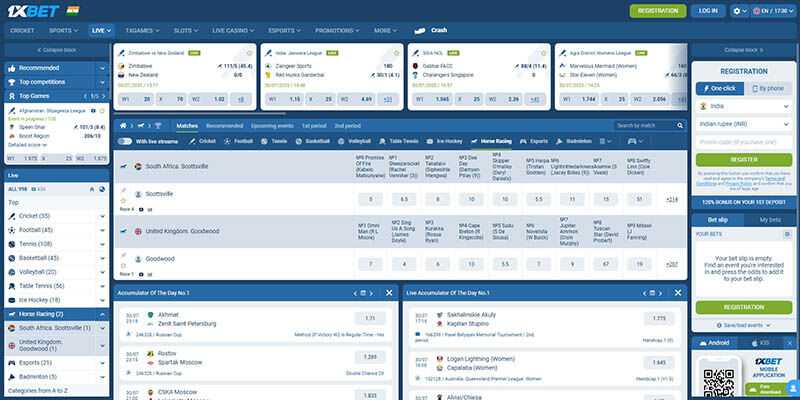Click odds 1.71 for Akhmat match
This screenshot has width=800, height=400.
click(370, 318)
